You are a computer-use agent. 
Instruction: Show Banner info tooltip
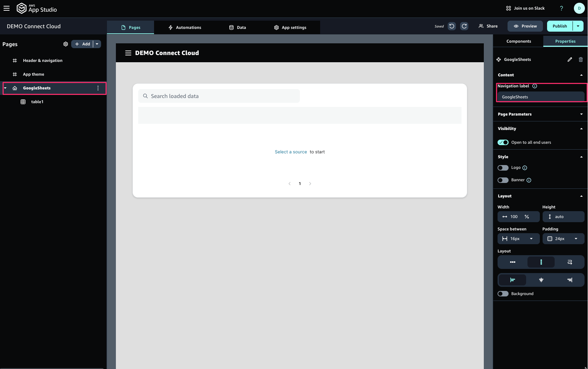click(x=529, y=180)
